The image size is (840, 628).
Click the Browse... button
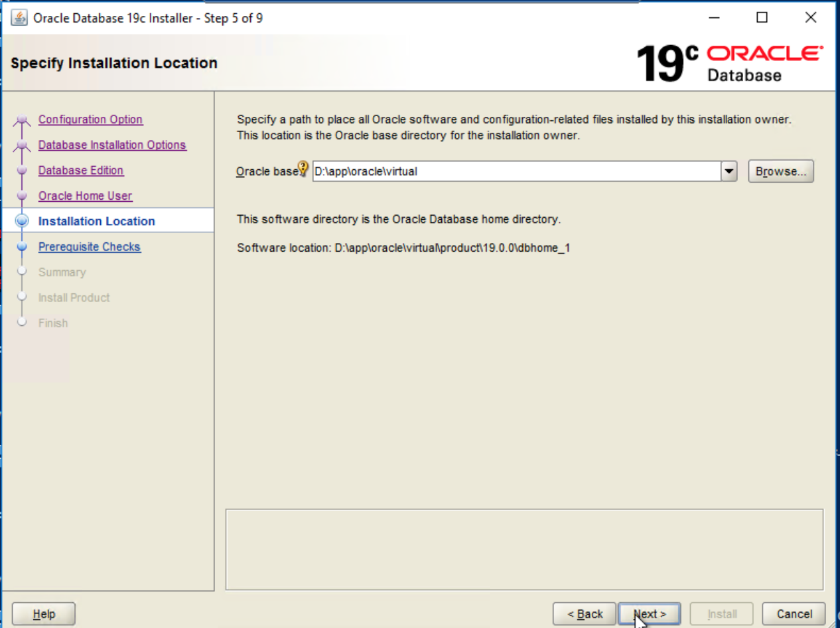(781, 171)
